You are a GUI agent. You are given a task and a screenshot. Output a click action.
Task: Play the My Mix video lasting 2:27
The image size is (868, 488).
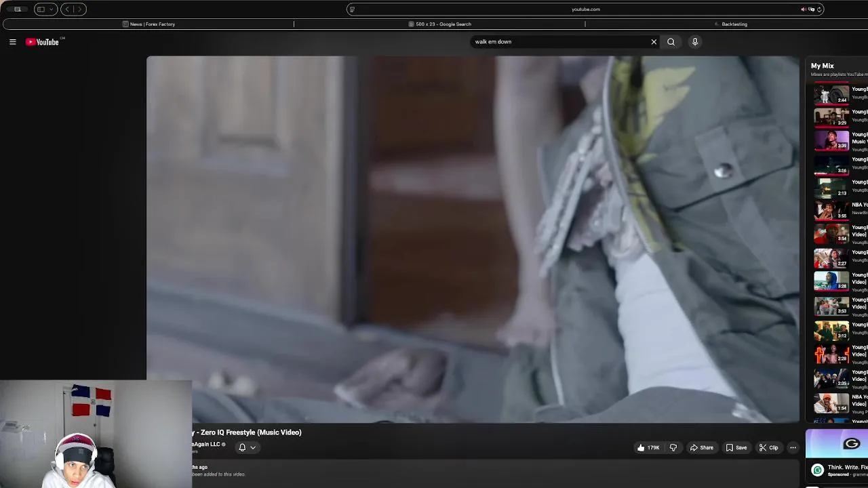[x=831, y=258]
